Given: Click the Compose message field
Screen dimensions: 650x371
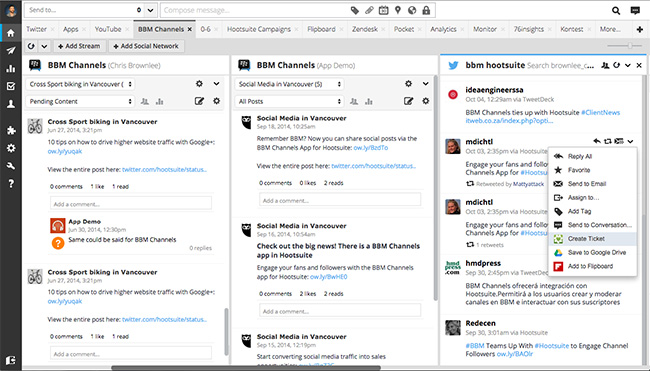Looking at the screenshot, I should [x=255, y=10].
